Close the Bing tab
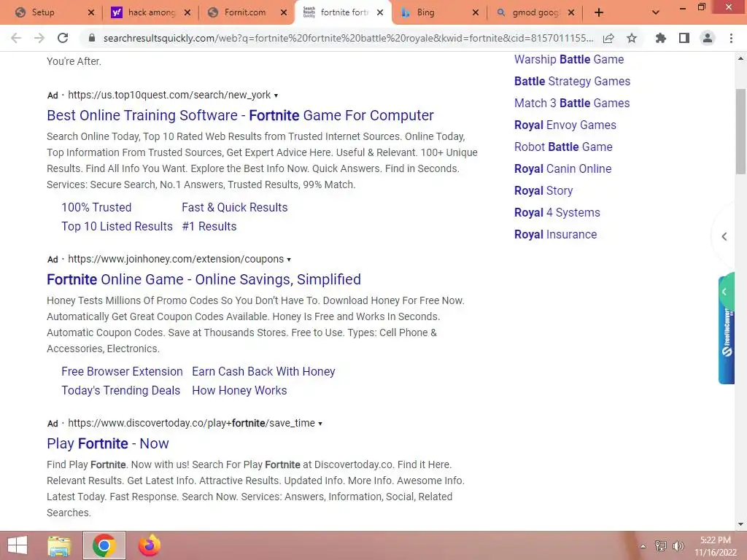Screen dimensions: 747x560 [x=475, y=13]
